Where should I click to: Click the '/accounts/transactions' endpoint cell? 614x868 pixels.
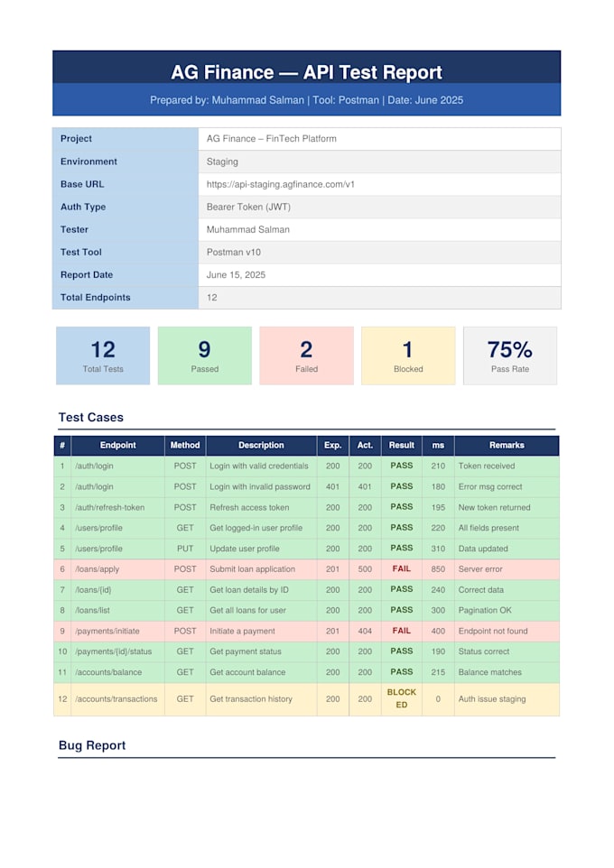click(x=116, y=699)
